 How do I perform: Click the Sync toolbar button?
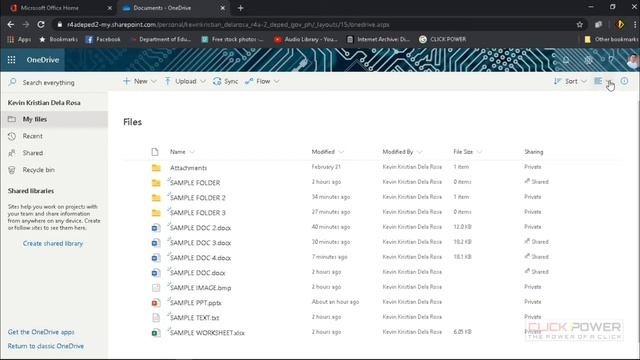pyautogui.click(x=225, y=81)
